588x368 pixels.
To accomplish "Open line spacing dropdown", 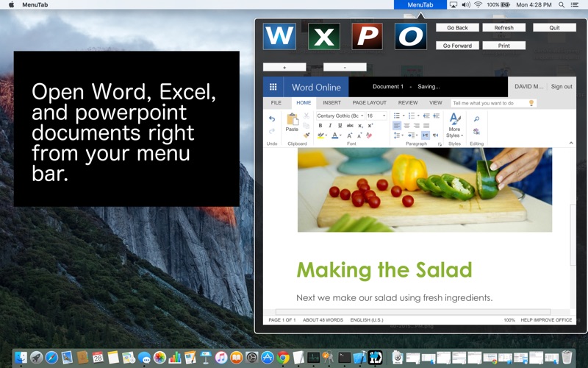I will tap(398, 135).
